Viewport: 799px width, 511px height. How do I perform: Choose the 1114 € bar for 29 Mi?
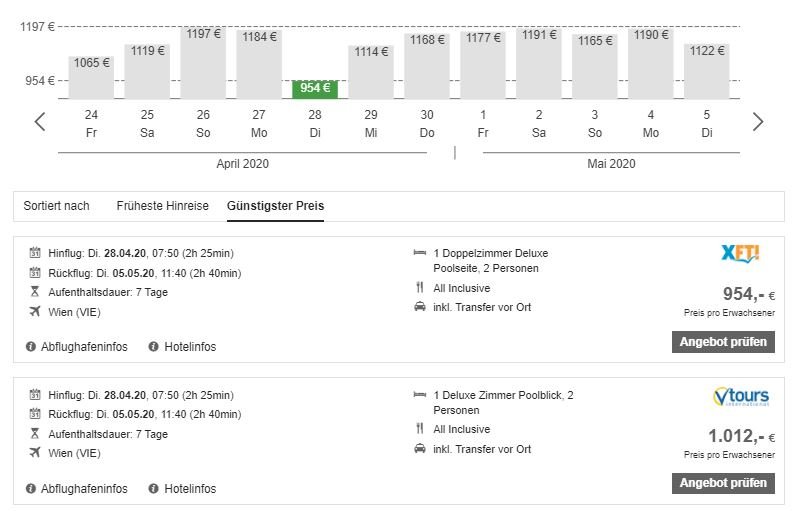pos(371,72)
